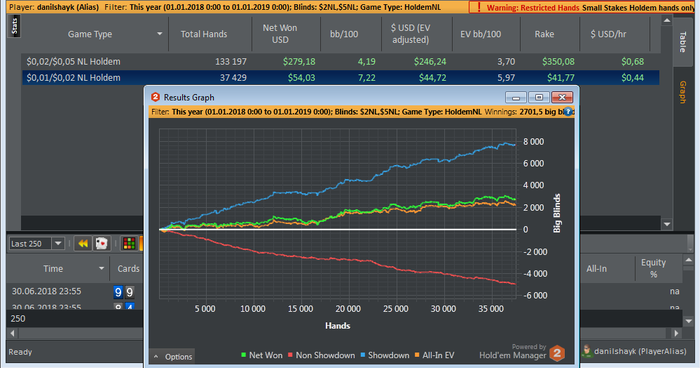This screenshot has width=700, height=368.
Task: Sort by the EV bb/100 column
Action: pyautogui.click(x=480, y=34)
